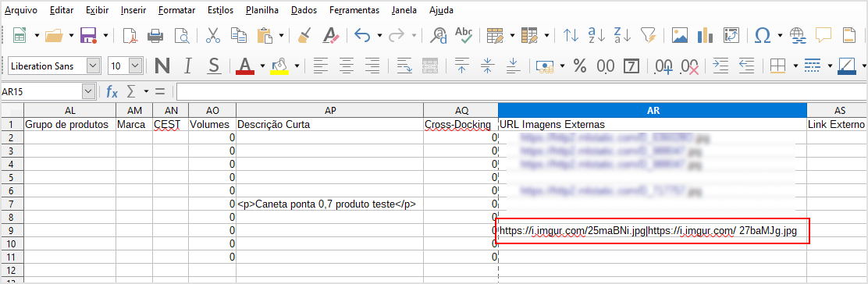Open the Formatar menu
Screen dimensions: 868x284
point(176,10)
